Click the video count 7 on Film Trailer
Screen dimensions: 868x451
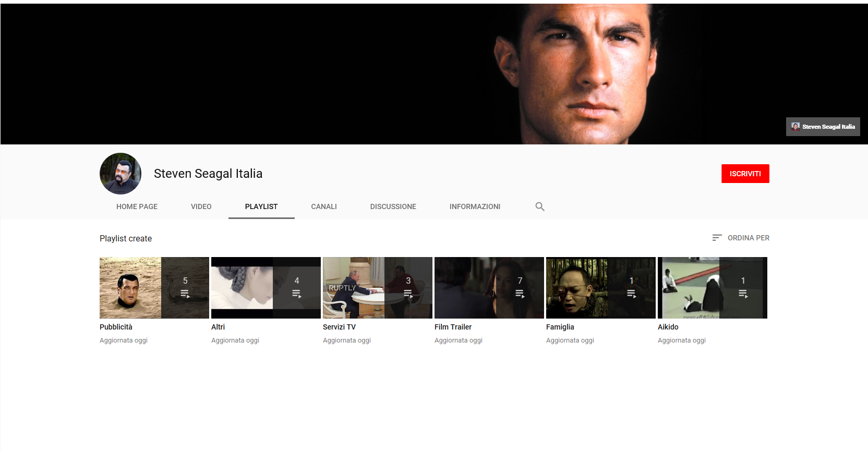pyautogui.click(x=520, y=281)
